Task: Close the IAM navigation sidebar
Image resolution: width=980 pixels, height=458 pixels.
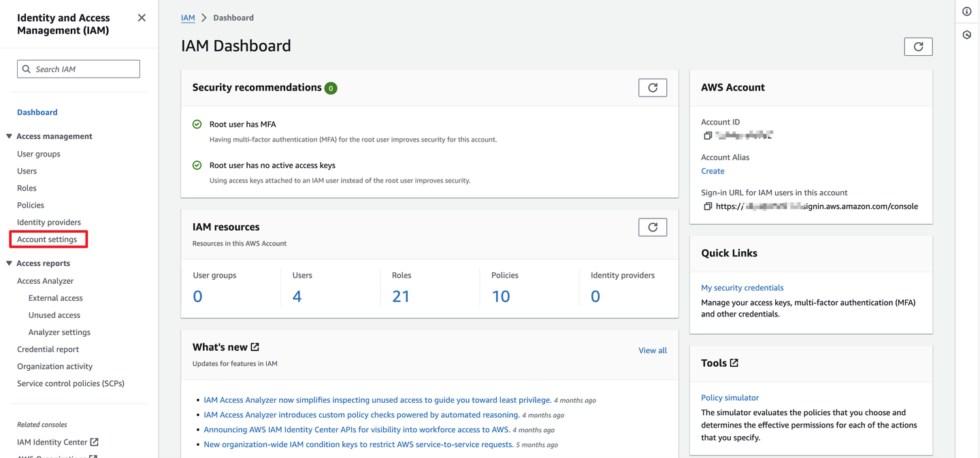Action: pyautogui.click(x=142, y=18)
